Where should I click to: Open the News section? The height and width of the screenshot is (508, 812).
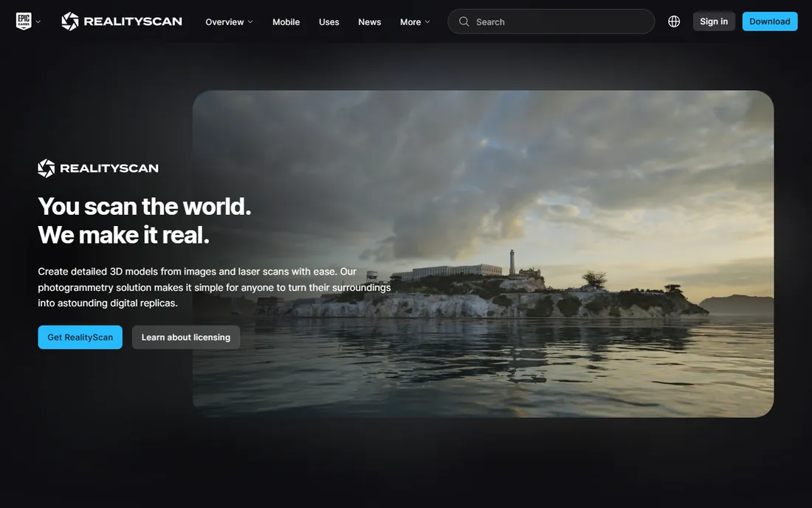coord(369,21)
